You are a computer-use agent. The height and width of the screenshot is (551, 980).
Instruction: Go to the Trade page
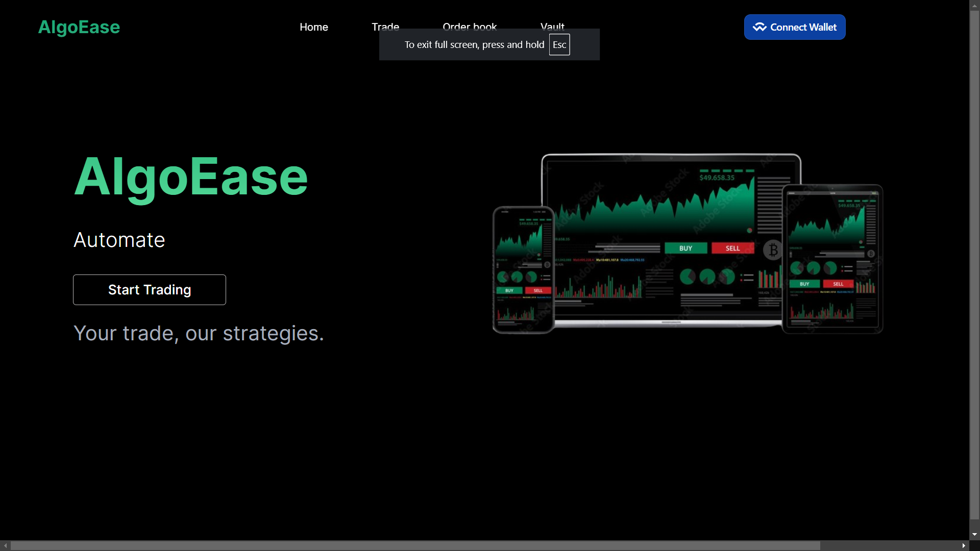pyautogui.click(x=385, y=25)
